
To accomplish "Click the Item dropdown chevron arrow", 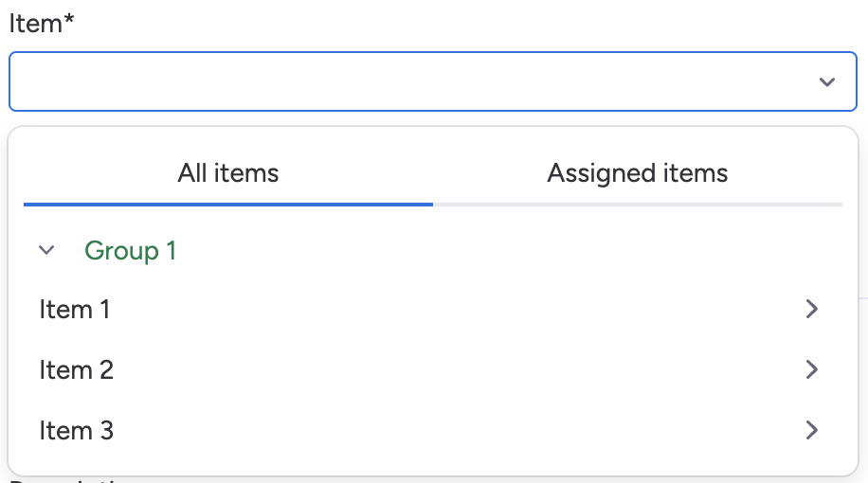I will click(x=826, y=82).
